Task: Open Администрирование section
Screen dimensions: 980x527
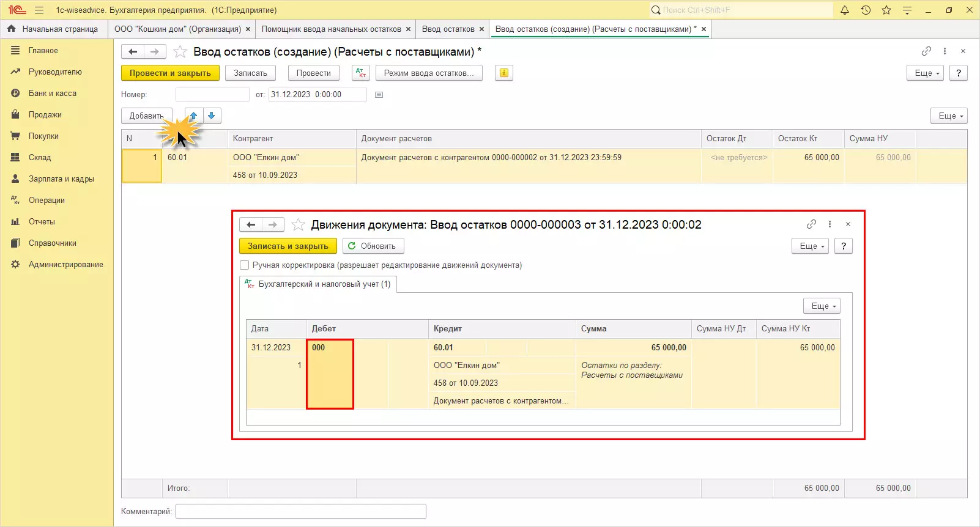Action: pyautogui.click(x=65, y=265)
